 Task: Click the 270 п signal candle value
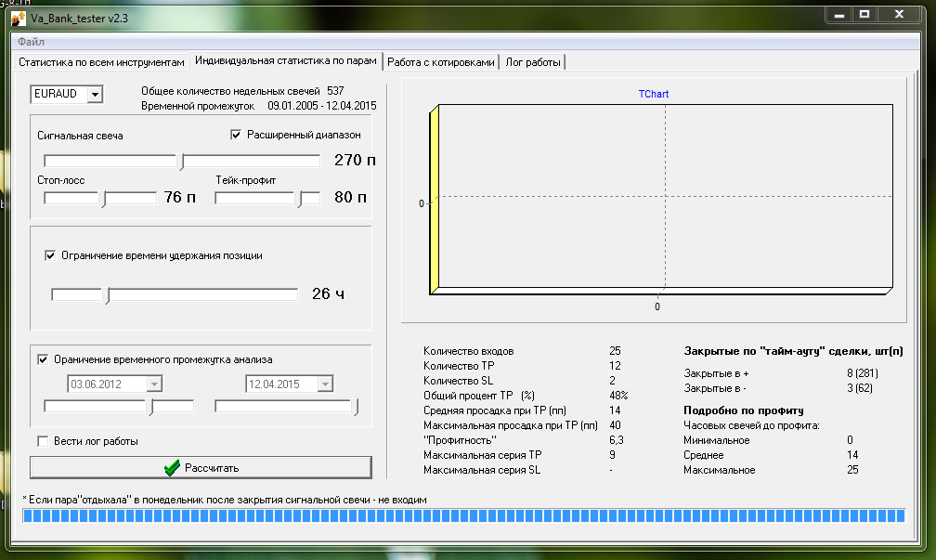(355, 160)
